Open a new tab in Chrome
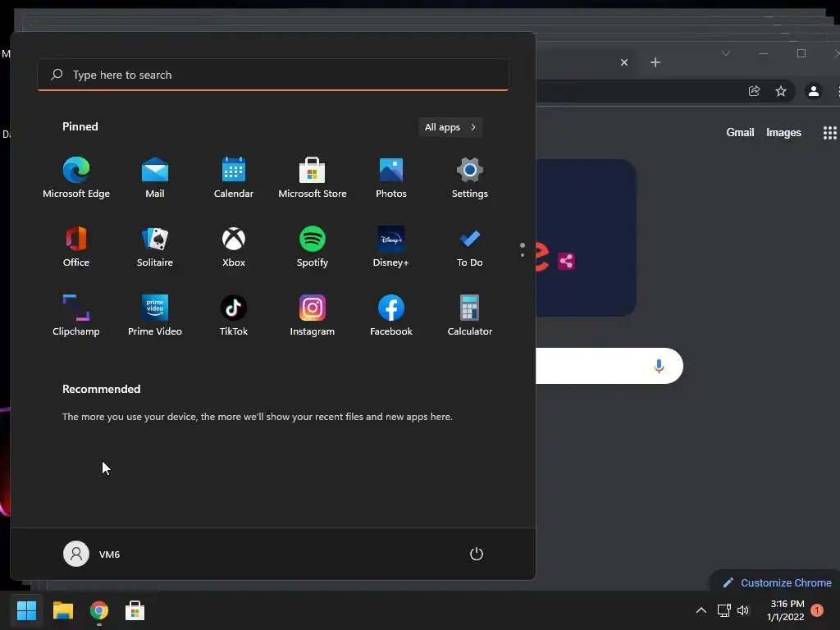This screenshot has width=840, height=630. (655, 62)
